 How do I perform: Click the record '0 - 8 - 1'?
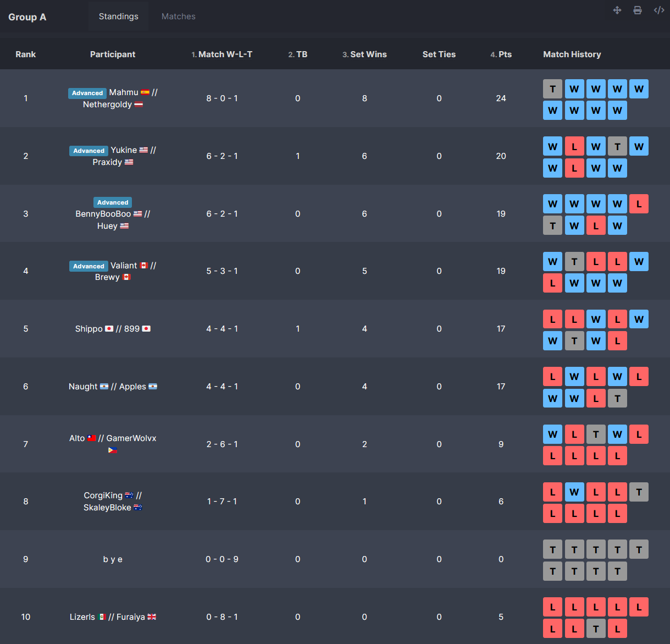point(222,617)
